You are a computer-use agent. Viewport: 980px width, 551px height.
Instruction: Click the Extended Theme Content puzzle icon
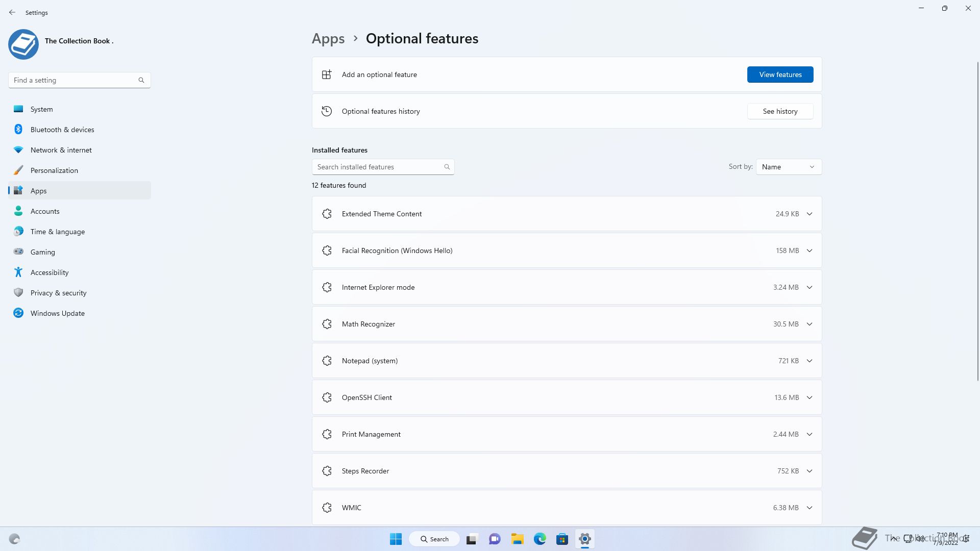[x=327, y=214]
